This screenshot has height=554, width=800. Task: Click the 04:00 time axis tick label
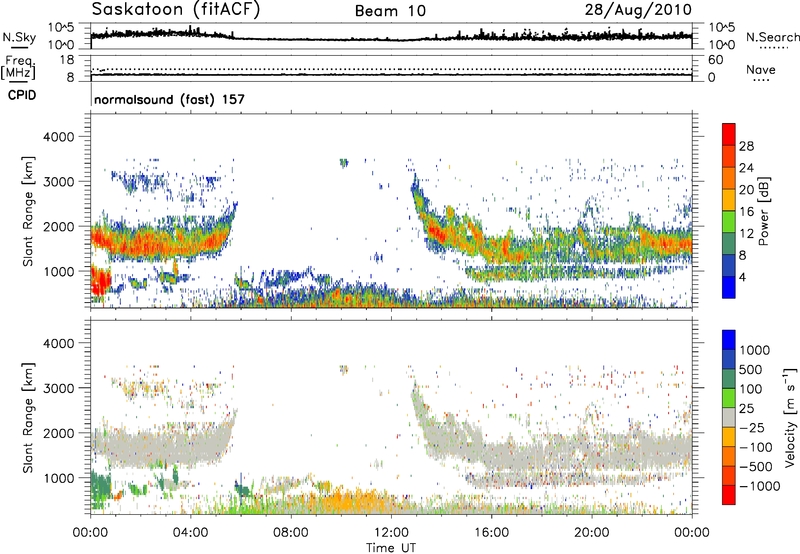(190, 533)
